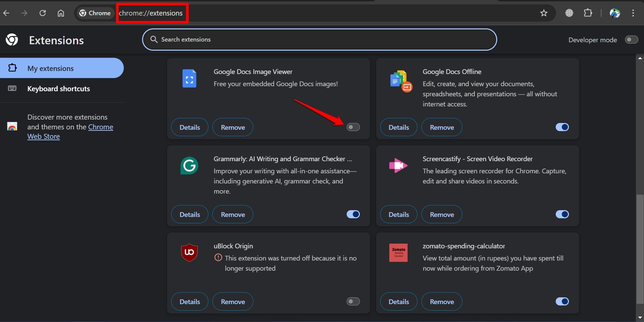Open Details for Screencastify
The image size is (644, 322).
pyautogui.click(x=399, y=215)
